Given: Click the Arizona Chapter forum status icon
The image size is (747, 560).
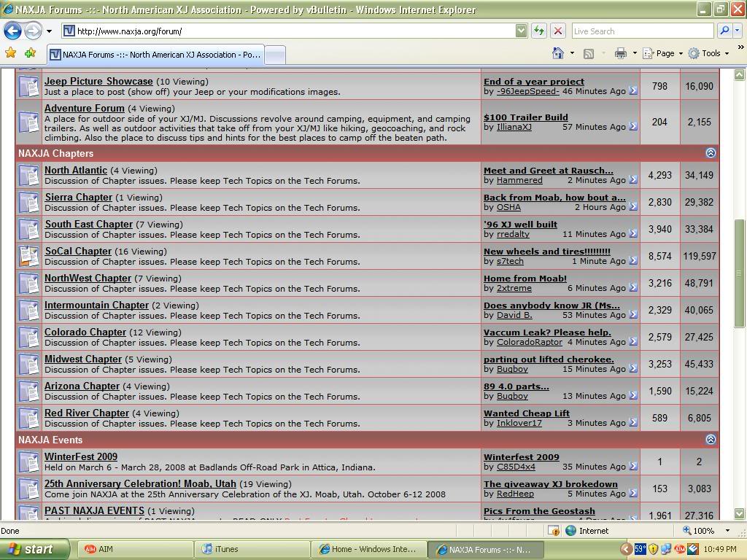Looking at the screenshot, I should point(29,391).
